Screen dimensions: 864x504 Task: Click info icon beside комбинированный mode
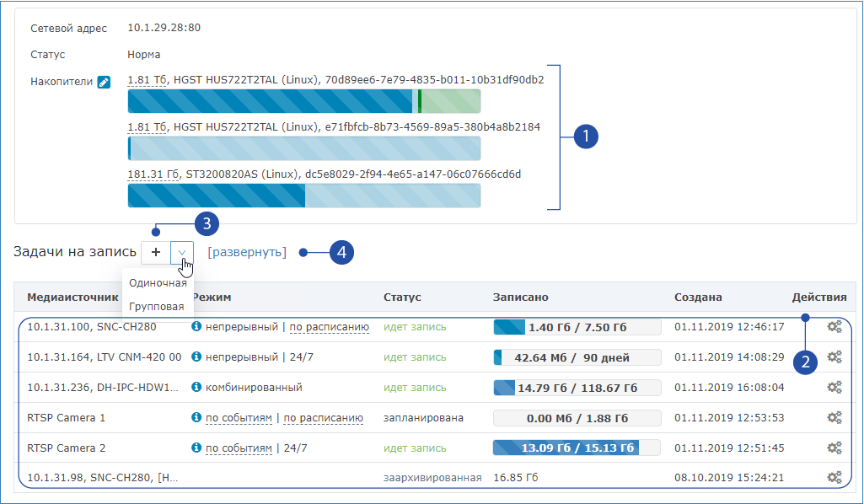pyautogui.click(x=197, y=387)
